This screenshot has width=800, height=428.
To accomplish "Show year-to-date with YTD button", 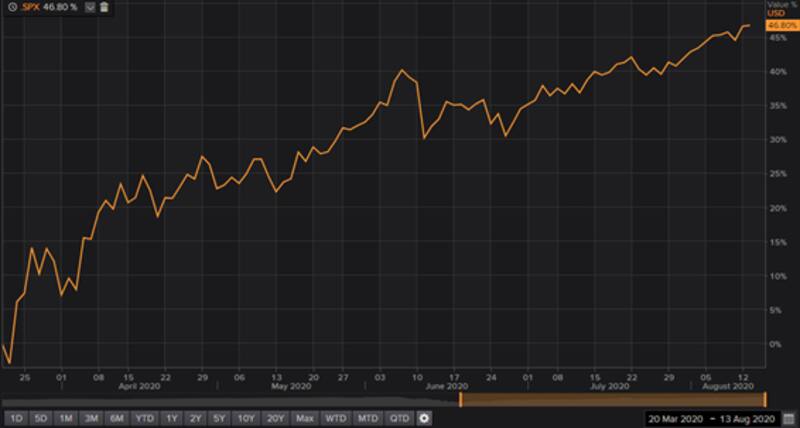I will point(144,417).
